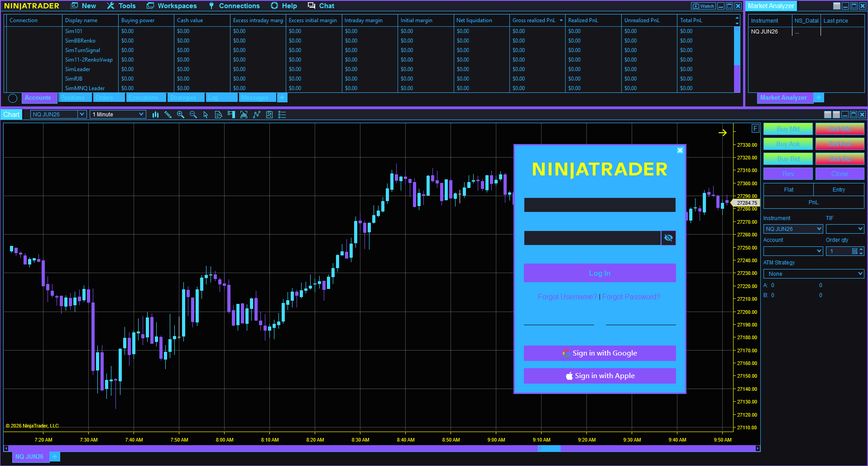Click the Forgot Password link
Screen dimensions: 868x466
631,297
